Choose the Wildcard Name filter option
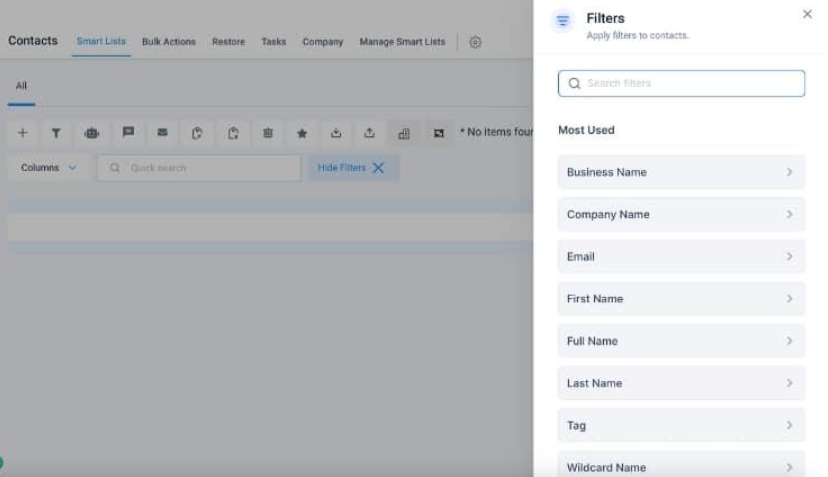 [681, 464]
